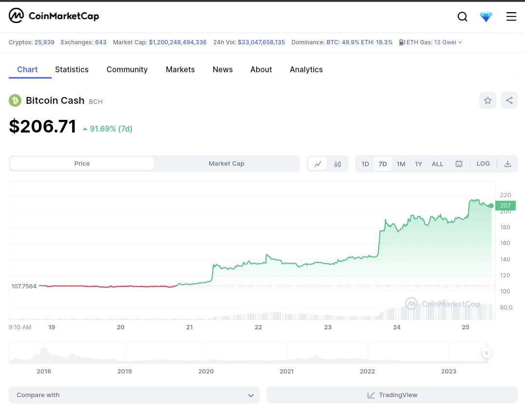Open the hamburger menu
525x420 pixels.
coord(511,17)
